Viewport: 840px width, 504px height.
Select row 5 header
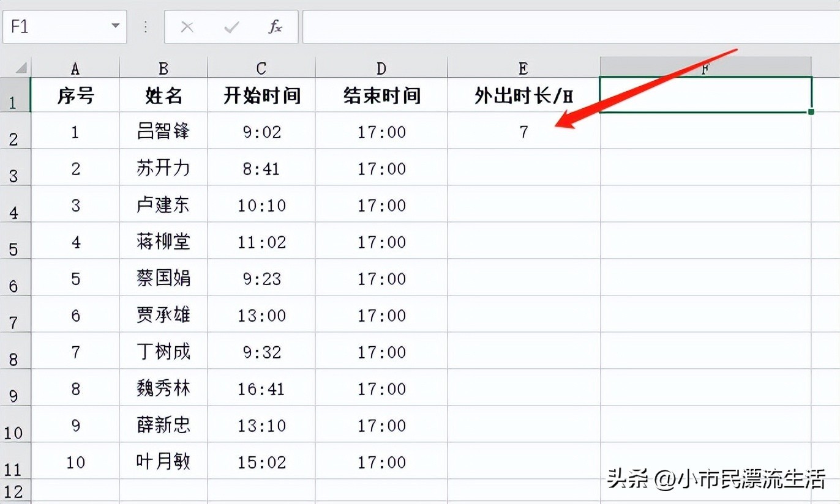(x=15, y=242)
